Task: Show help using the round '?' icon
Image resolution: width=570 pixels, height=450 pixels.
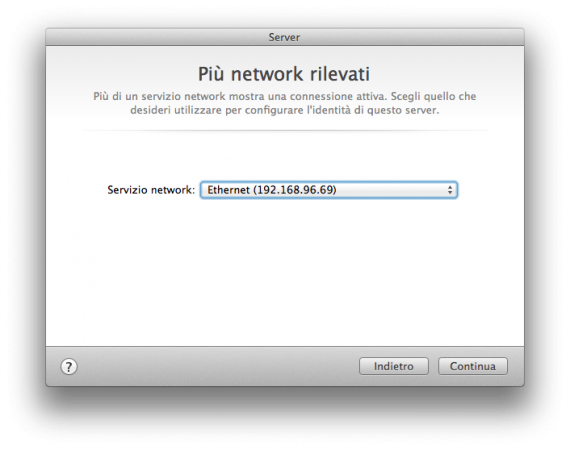Action: click(69, 367)
